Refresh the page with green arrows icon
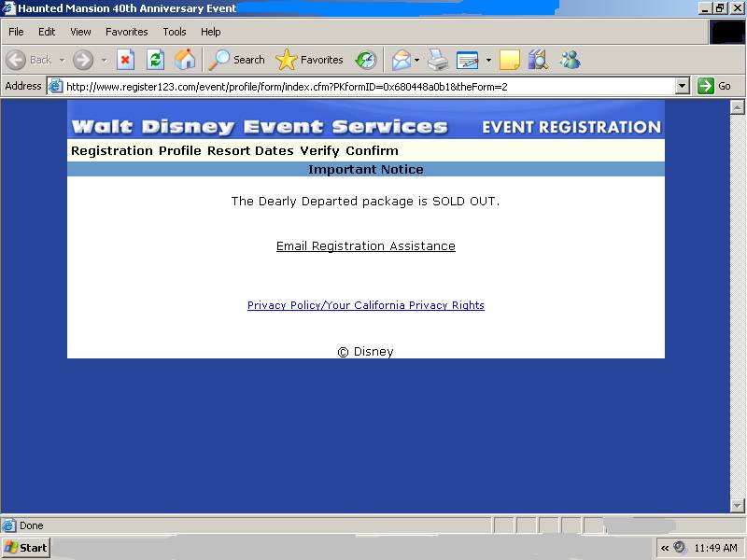The height and width of the screenshot is (560, 747). pos(155,60)
